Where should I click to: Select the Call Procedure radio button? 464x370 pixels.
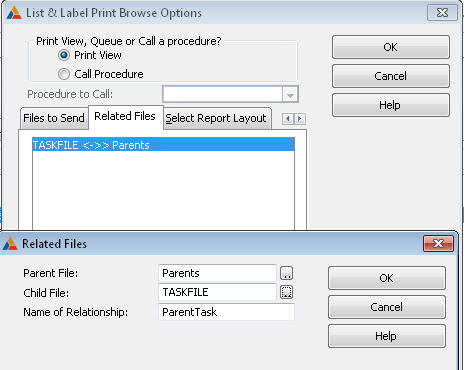pos(64,74)
